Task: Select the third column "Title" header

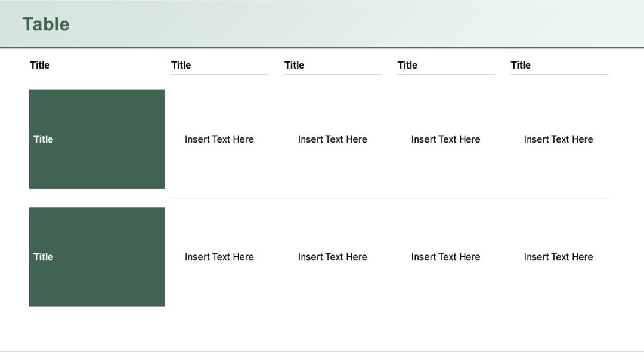Action: click(294, 65)
